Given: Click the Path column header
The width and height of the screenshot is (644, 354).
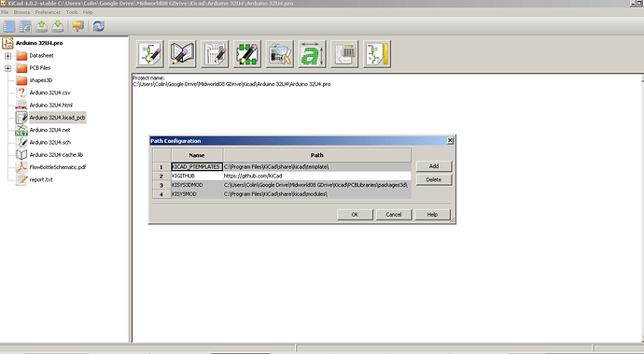Looking at the screenshot, I should tap(316, 155).
